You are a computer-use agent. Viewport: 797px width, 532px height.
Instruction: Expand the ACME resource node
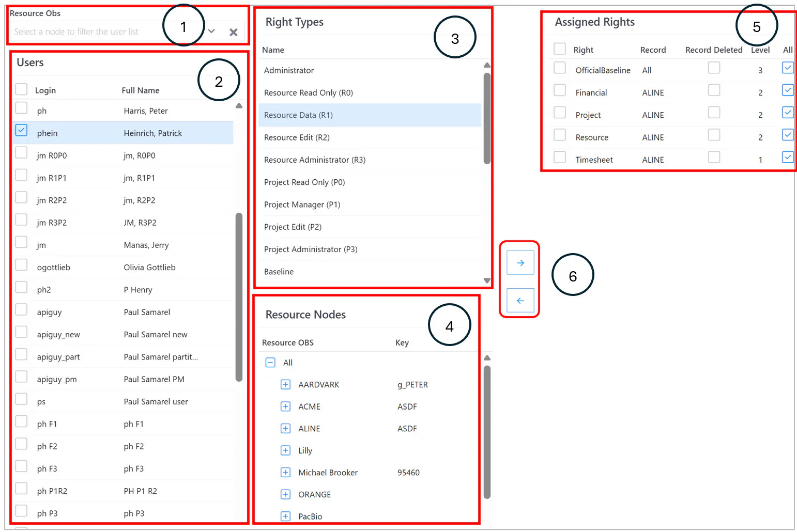[285, 406]
